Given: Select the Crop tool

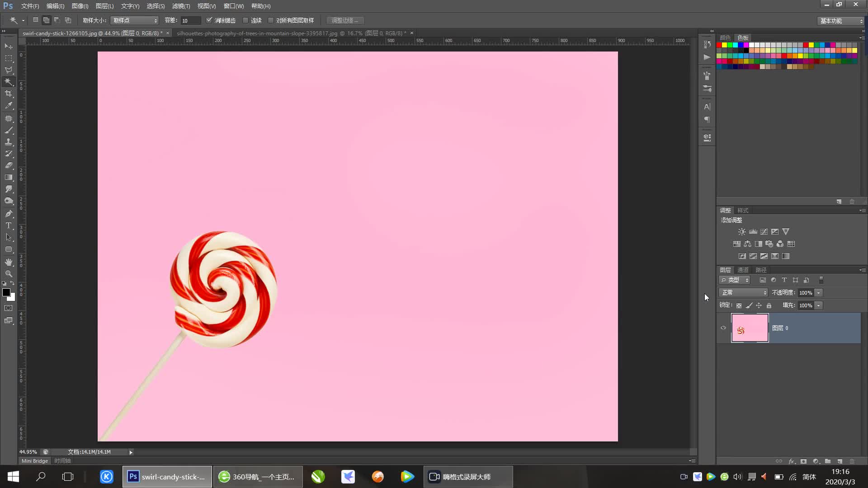Looking at the screenshot, I should (x=9, y=94).
